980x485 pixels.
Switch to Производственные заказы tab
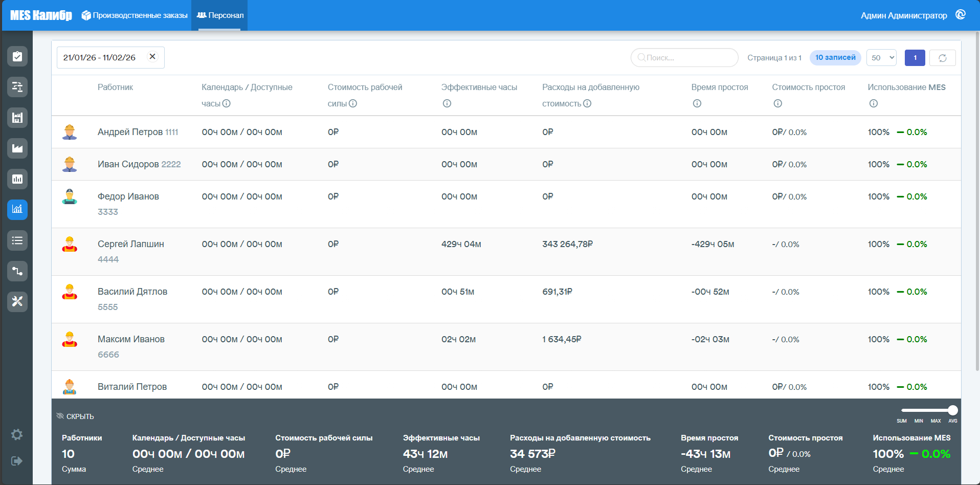(x=135, y=15)
